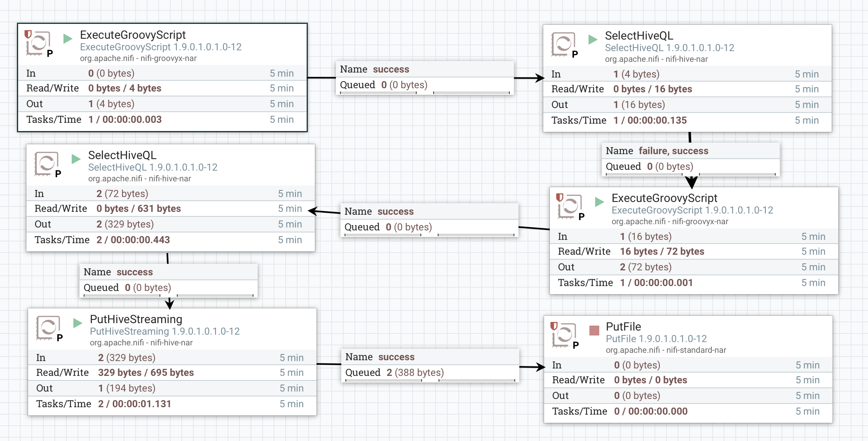Click the PutHiveStreaming processor icon
The width and height of the screenshot is (868, 441).
[48, 328]
